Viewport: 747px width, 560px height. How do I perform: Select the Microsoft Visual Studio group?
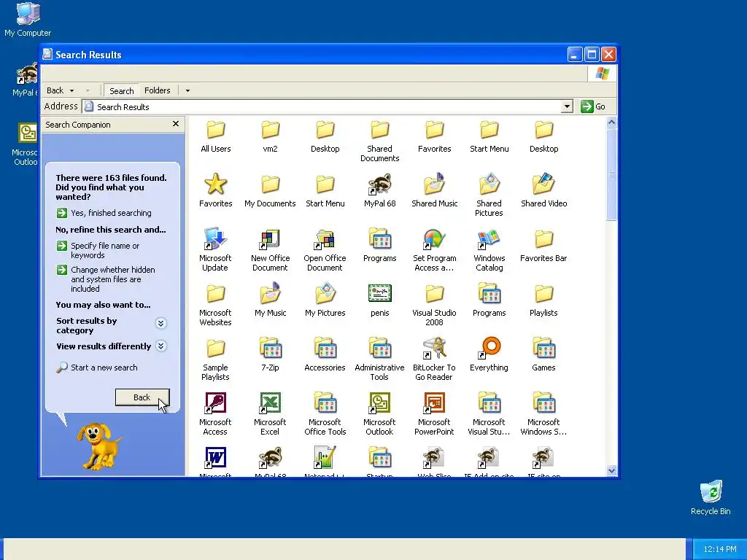pyautogui.click(x=489, y=414)
